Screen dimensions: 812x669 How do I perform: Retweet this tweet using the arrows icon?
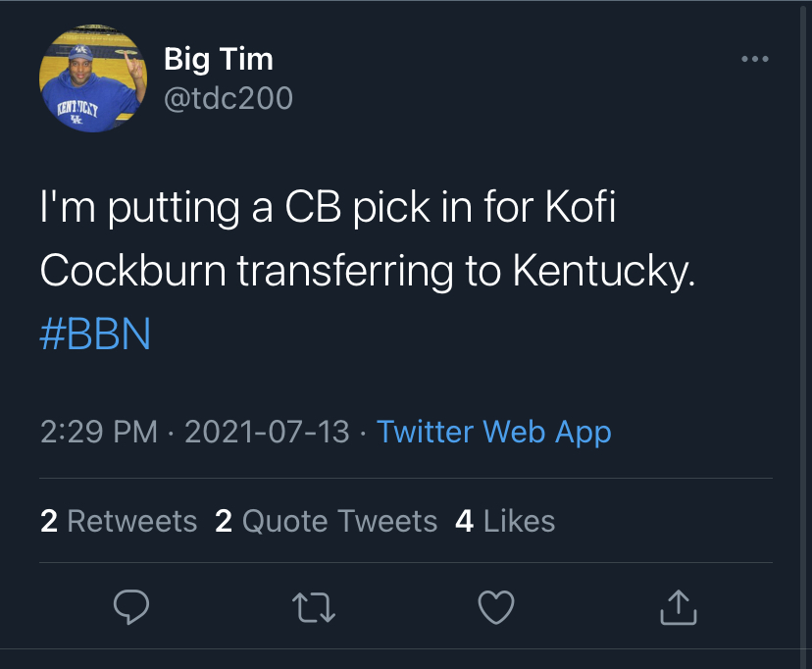[315, 608]
